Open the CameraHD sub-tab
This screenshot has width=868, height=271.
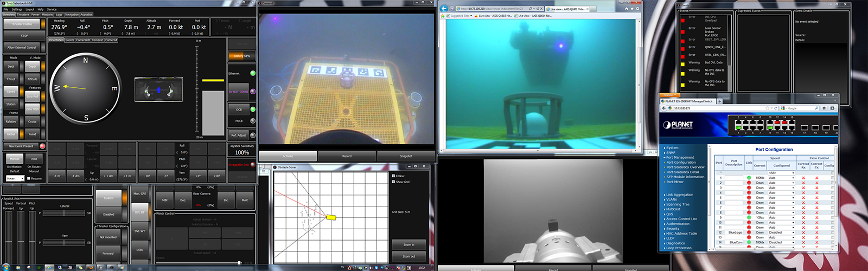83,40
